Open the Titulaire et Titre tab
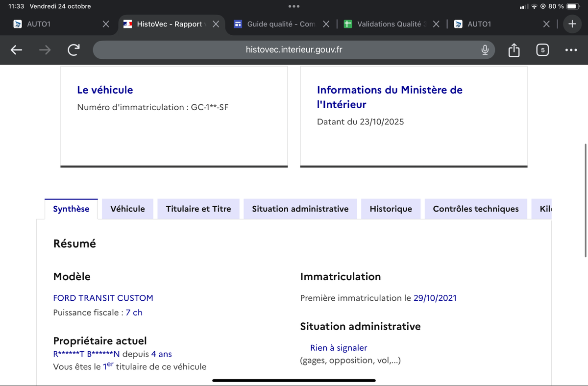Viewport: 588px width, 386px height. click(x=198, y=209)
